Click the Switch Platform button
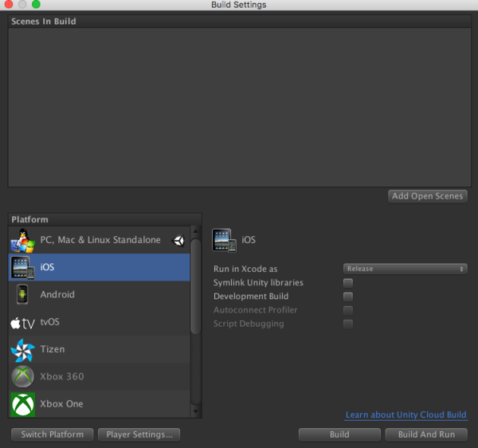Screen dimensions: 478x448 pyautogui.click(x=52, y=434)
